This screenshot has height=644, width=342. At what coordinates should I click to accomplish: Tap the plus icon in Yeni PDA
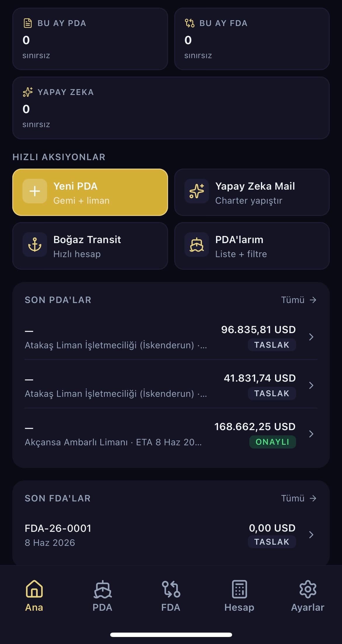click(35, 191)
